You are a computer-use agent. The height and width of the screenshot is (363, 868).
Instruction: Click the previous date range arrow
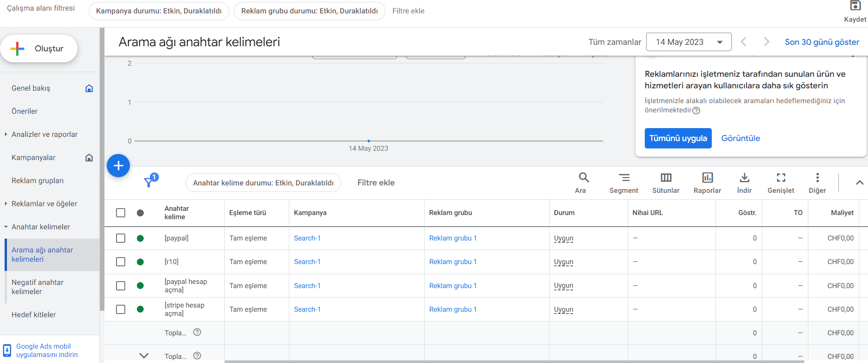(x=744, y=42)
